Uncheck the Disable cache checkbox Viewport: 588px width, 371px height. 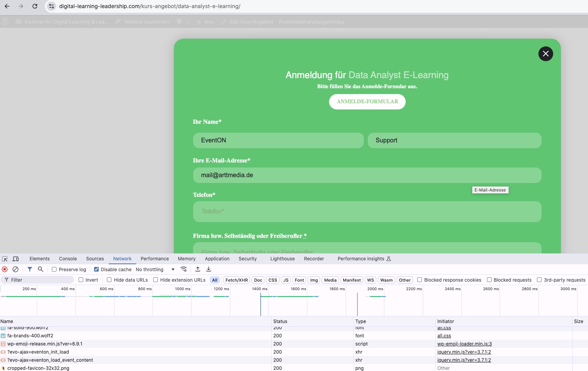[x=96, y=269]
